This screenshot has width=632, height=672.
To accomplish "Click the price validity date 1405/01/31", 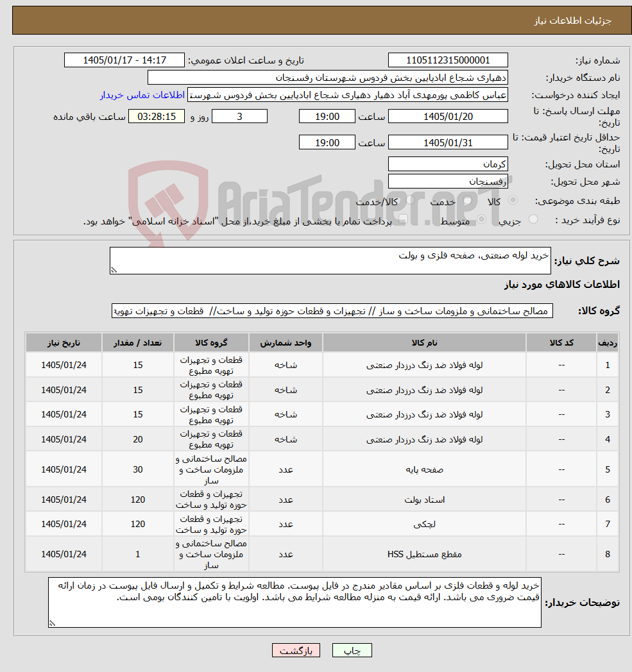I will pos(448,143).
